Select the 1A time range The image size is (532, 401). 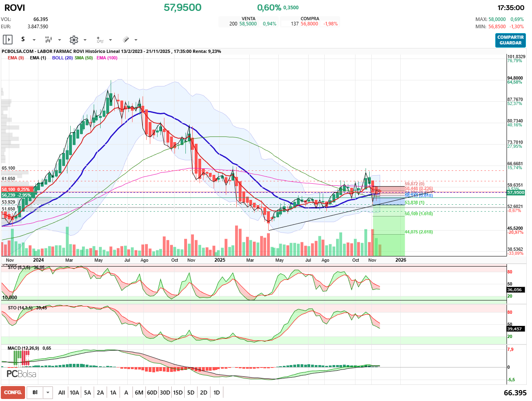pos(113,393)
